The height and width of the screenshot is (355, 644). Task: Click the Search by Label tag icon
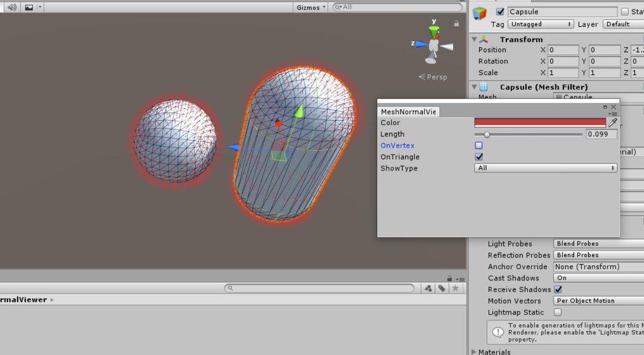point(442,288)
